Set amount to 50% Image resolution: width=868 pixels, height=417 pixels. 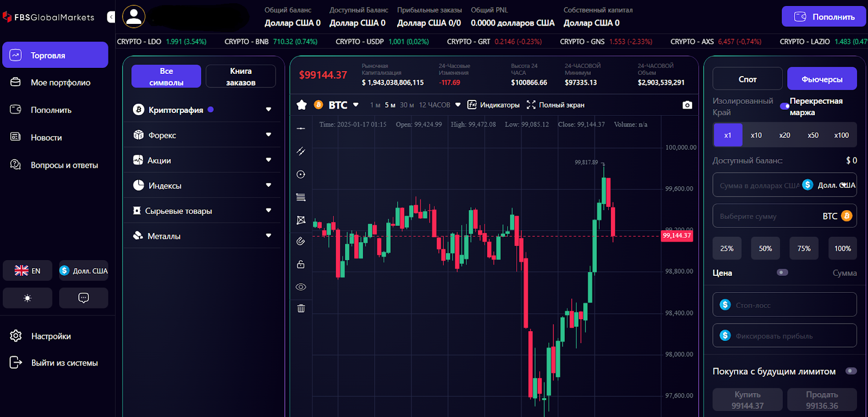click(x=765, y=248)
